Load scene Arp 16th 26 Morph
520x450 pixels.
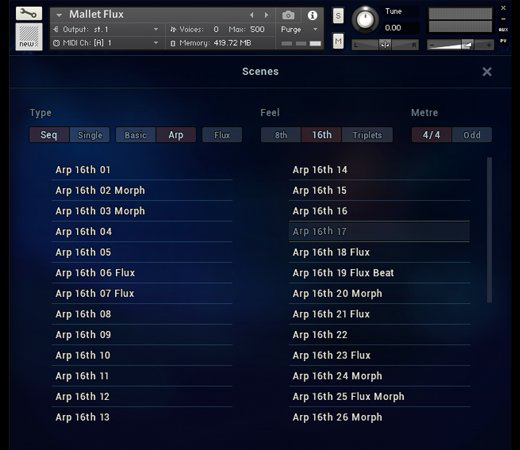click(x=379, y=418)
